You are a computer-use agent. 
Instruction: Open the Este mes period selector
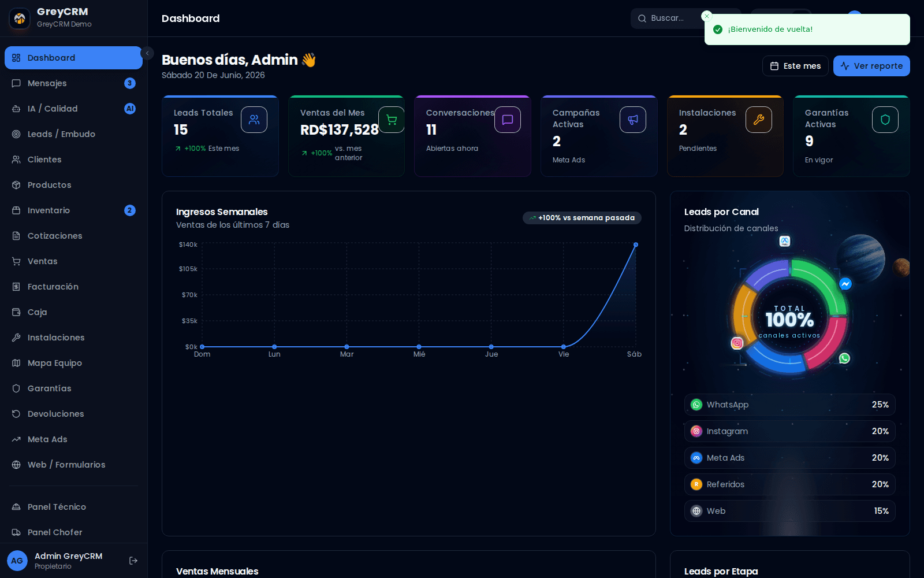795,66
